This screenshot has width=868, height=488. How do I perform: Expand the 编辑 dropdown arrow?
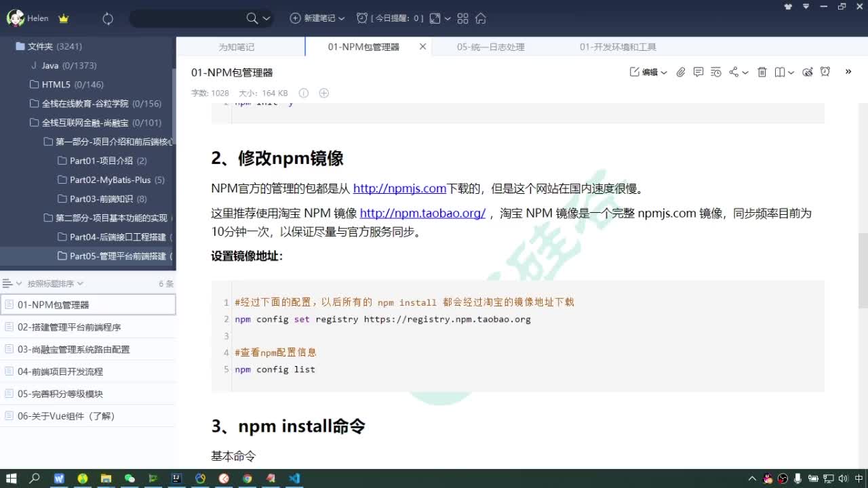(664, 73)
